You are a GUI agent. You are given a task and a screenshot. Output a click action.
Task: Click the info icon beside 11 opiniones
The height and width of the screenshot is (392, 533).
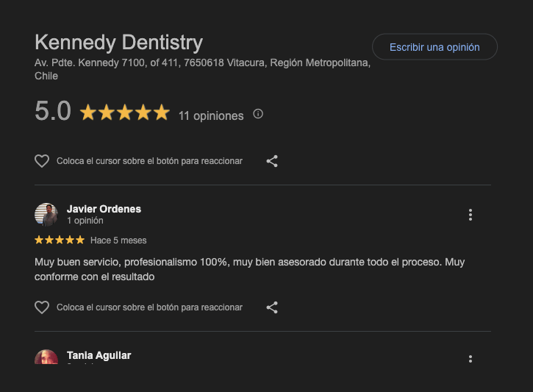tap(258, 114)
